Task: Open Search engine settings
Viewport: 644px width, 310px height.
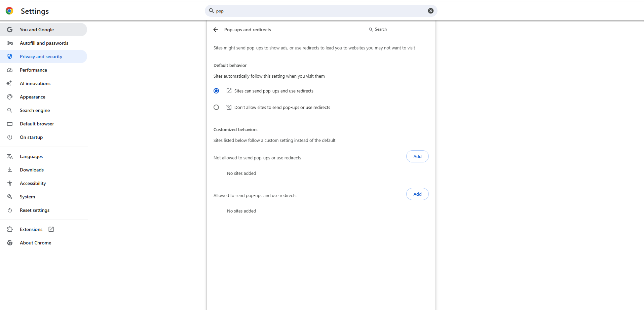Action: point(43,110)
